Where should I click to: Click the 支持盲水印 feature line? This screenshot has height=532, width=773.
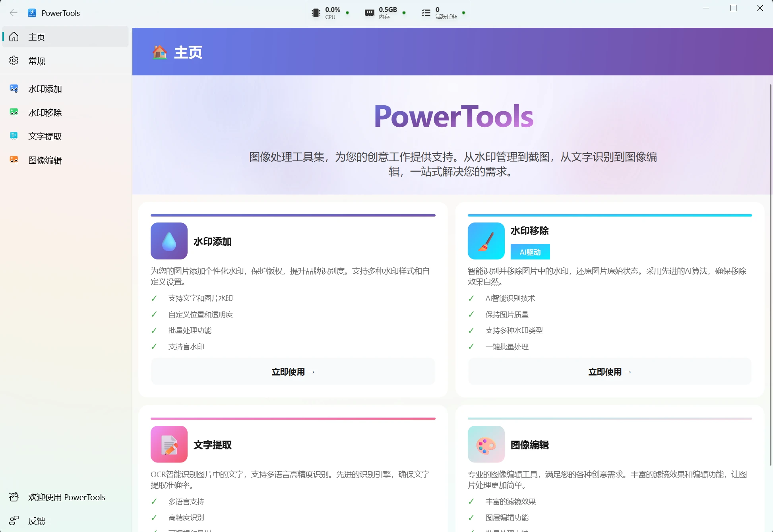click(x=186, y=346)
